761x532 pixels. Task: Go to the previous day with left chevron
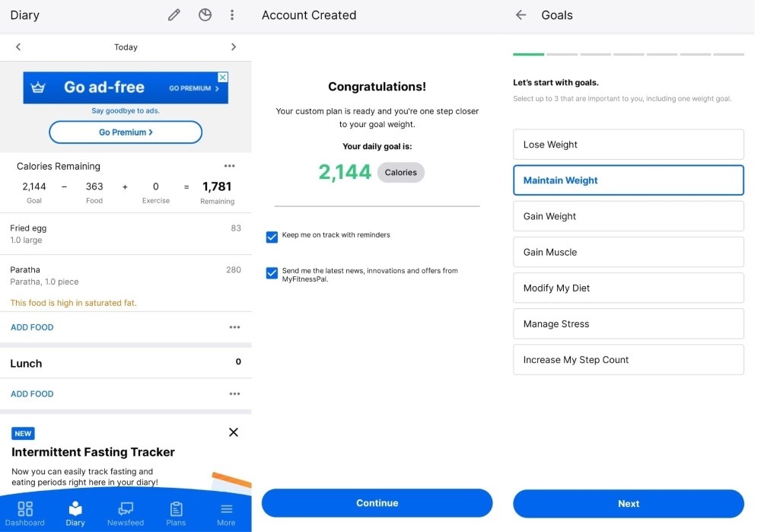point(18,46)
